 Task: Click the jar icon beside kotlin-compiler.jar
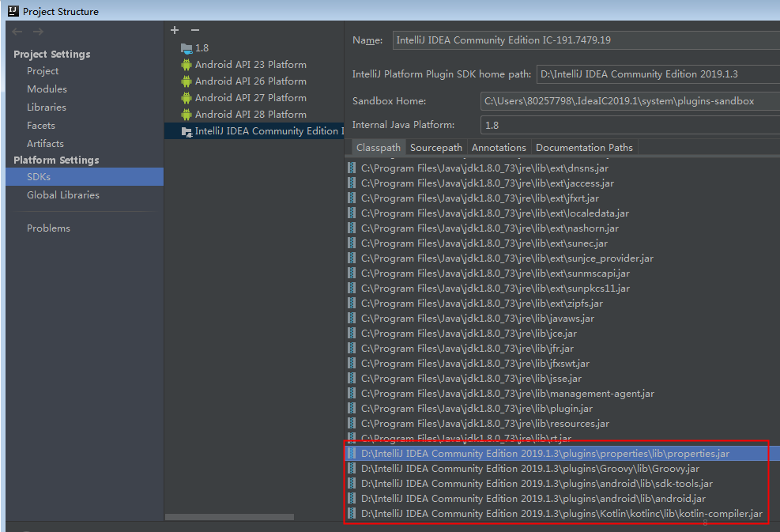pyautogui.click(x=352, y=513)
